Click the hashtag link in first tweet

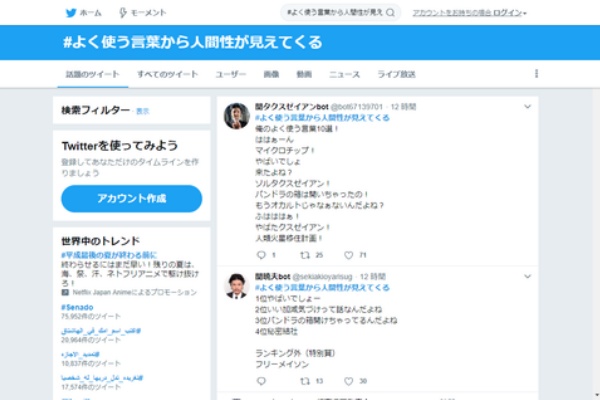tap(322, 118)
